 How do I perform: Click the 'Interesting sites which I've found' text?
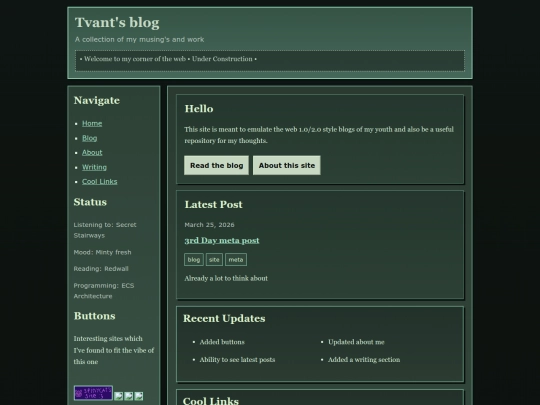pos(114,350)
